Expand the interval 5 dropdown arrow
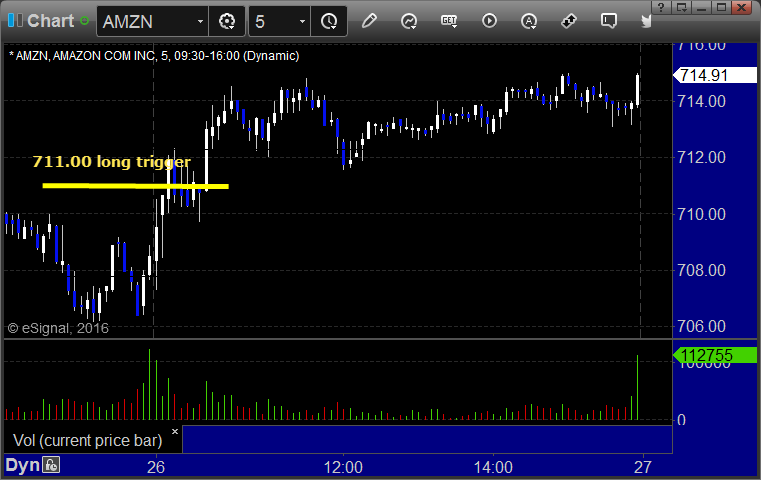The image size is (761, 480). click(302, 21)
